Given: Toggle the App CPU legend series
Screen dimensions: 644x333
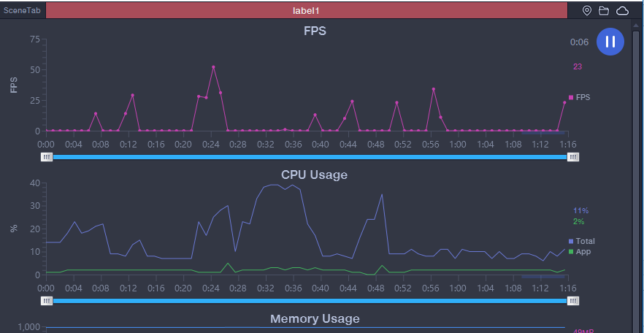Looking at the screenshot, I should (580, 251).
